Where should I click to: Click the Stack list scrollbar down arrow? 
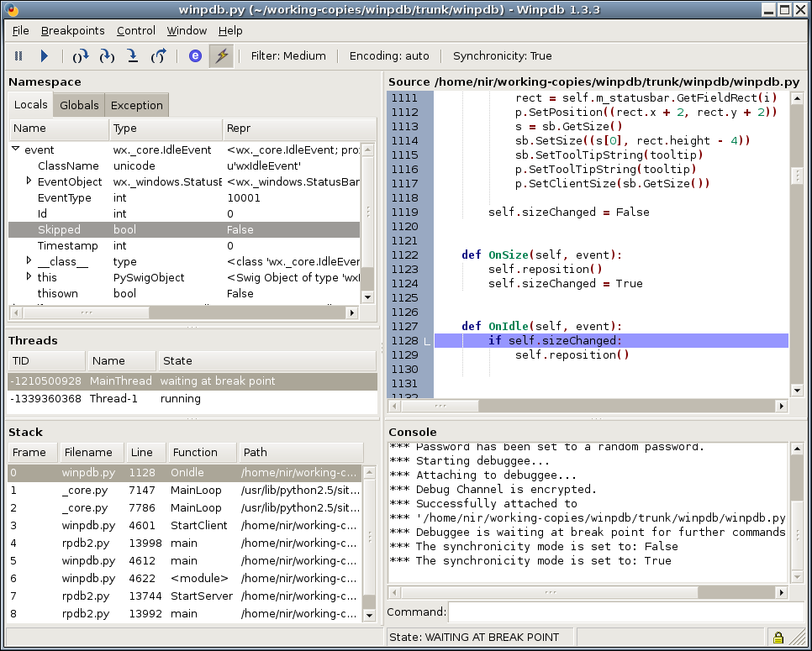click(x=369, y=615)
